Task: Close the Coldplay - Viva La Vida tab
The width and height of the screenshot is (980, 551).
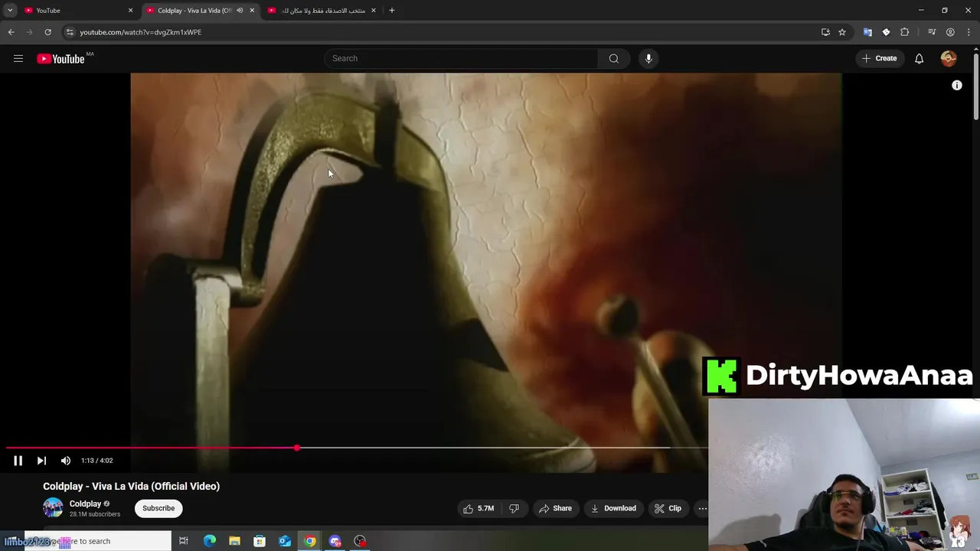Action: click(252, 11)
